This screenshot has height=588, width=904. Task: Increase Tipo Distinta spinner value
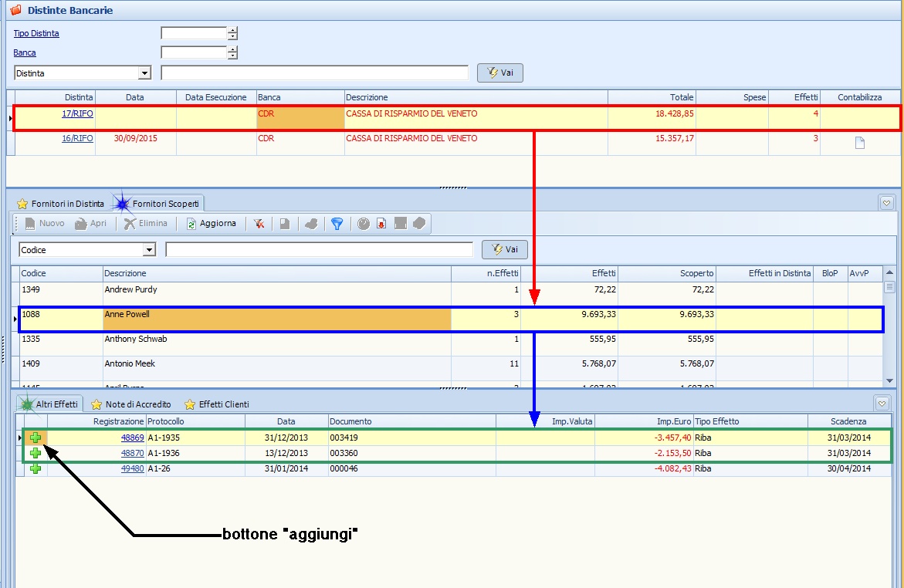(232, 30)
